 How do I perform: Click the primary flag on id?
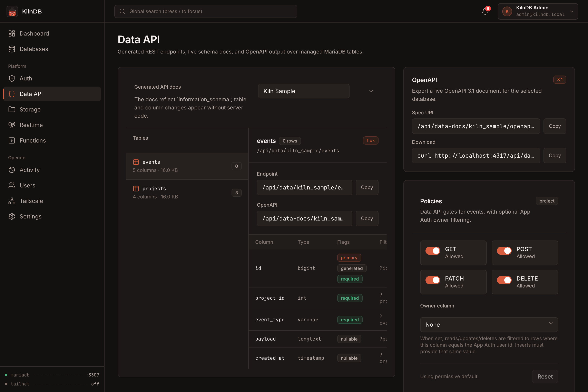tap(349, 258)
